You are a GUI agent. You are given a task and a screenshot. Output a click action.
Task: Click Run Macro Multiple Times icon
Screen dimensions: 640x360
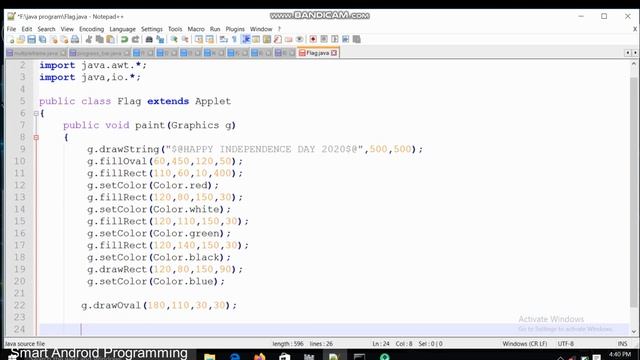coord(346,40)
